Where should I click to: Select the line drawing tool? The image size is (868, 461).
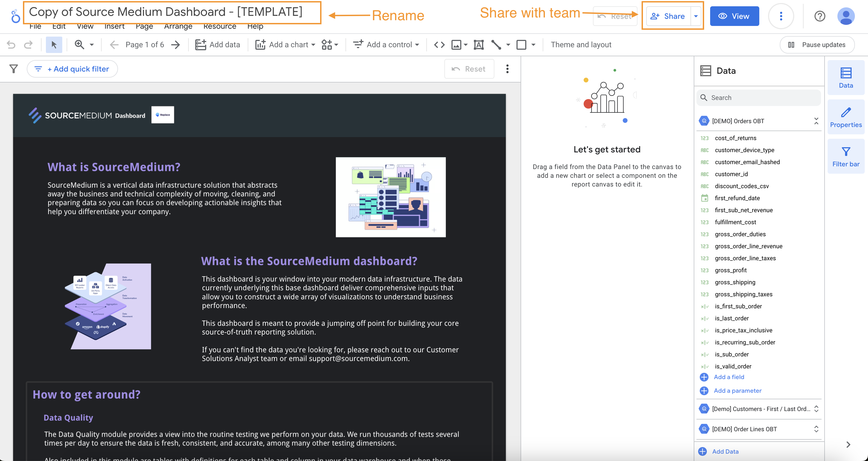point(496,45)
